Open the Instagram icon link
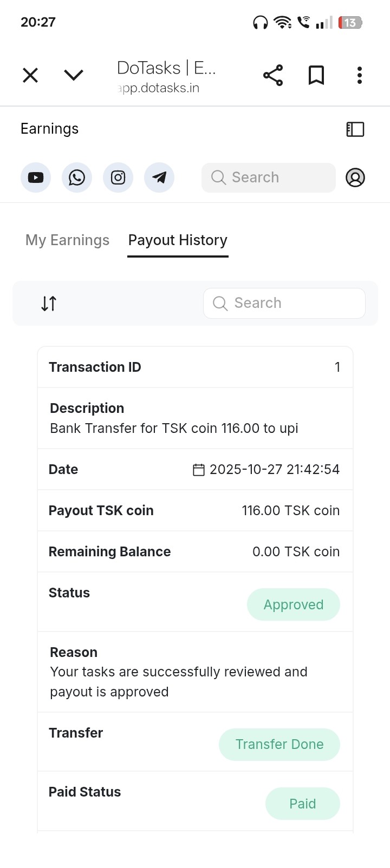 point(118,177)
